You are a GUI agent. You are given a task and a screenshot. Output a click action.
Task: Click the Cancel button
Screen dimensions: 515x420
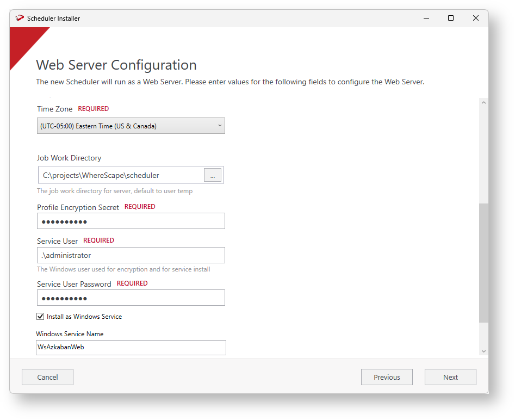47,377
